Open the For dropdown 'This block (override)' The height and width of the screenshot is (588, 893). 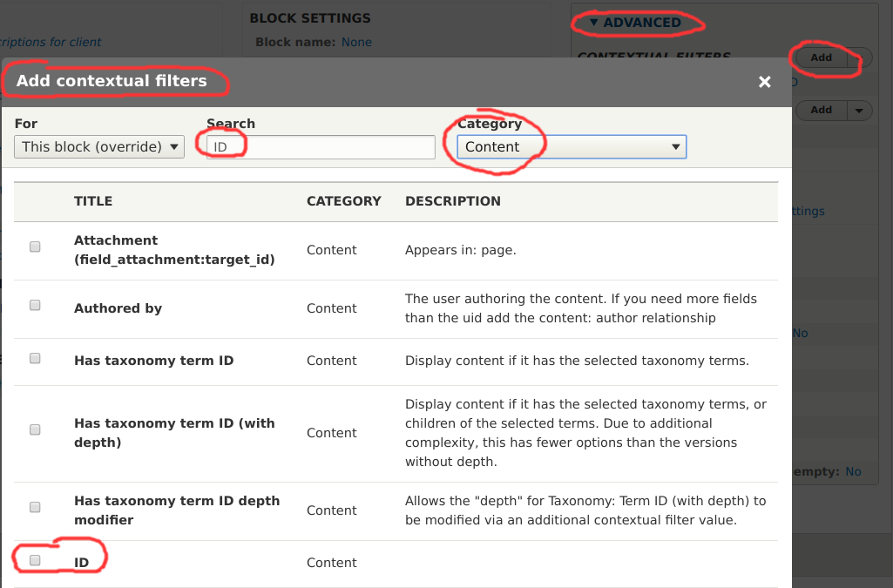pyautogui.click(x=99, y=147)
